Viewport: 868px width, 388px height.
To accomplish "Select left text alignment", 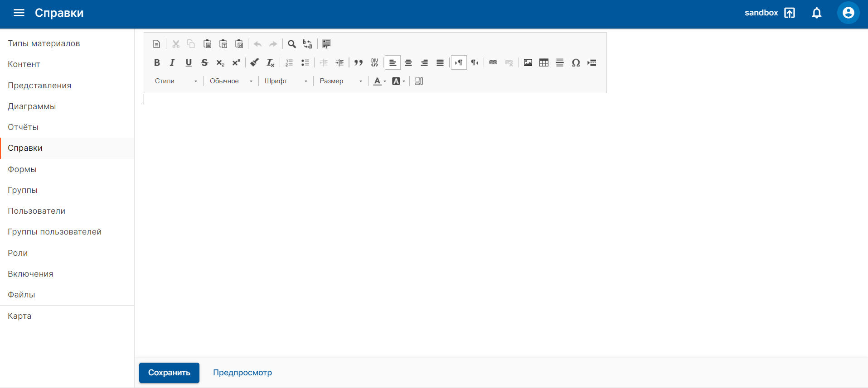I will 393,62.
